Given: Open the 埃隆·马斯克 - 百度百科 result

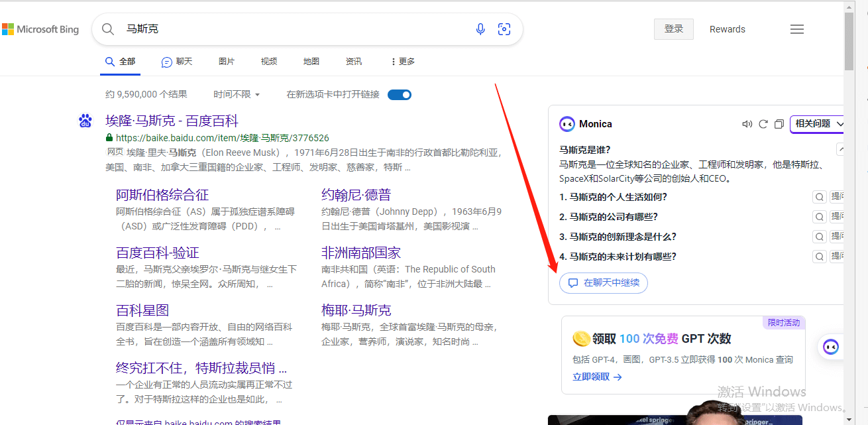Looking at the screenshot, I should pos(172,121).
